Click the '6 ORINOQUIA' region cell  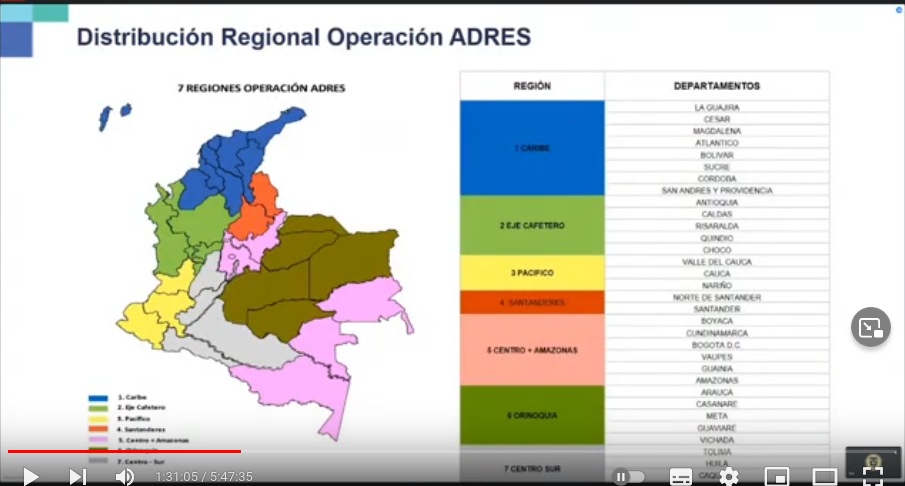click(x=532, y=416)
